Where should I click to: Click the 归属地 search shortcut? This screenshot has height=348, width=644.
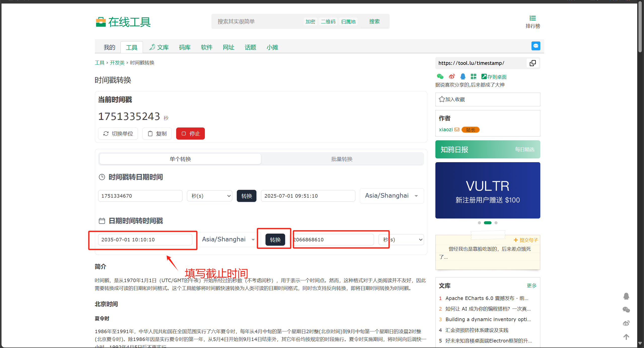point(348,22)
